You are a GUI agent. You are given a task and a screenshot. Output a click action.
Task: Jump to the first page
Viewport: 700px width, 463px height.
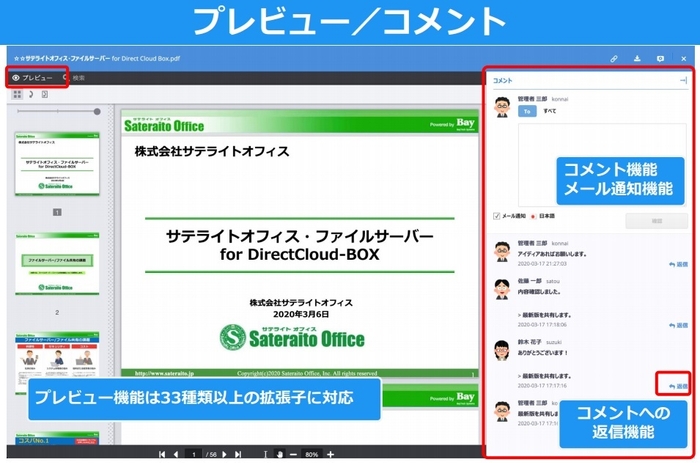coord(162,454)
